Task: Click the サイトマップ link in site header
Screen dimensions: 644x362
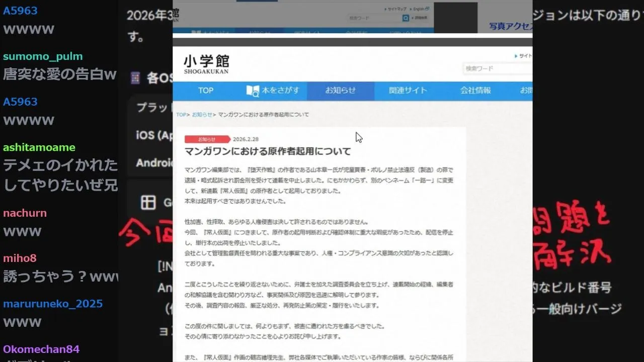Action: point(523,56)
